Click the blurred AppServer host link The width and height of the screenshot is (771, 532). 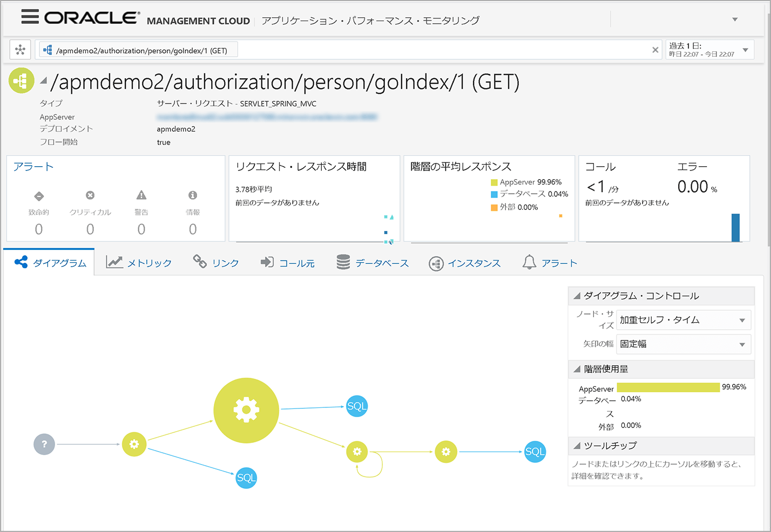[x=267, y=117]
